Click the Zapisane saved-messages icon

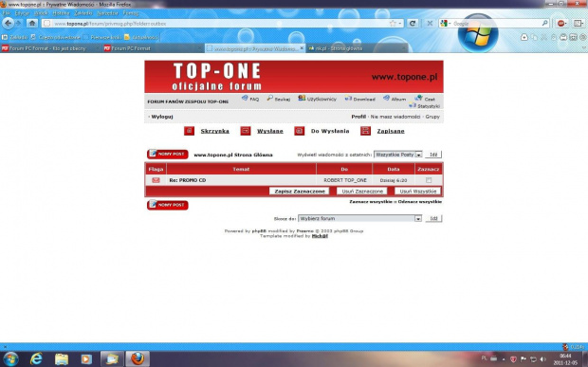[366, 131]
